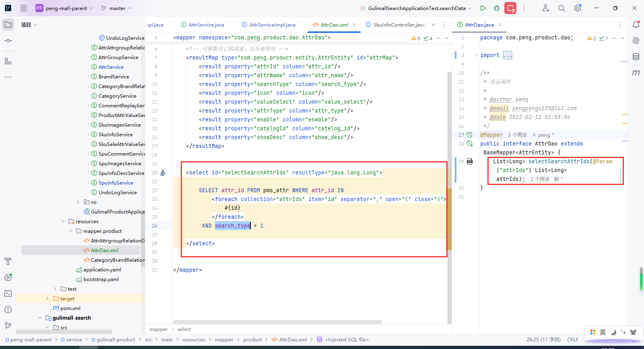Collapse the resources folder
Viewport: 644px width, 349px height.
click(63, 221)
